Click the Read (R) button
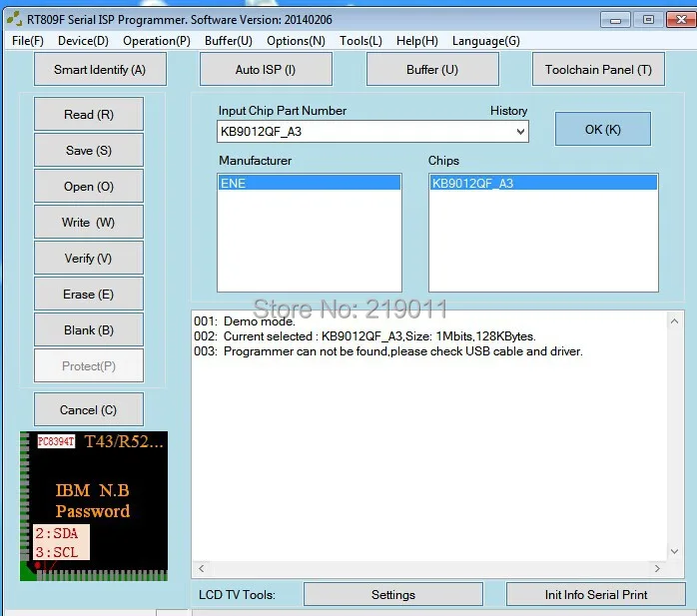The image size is (697, 616). 89,114
